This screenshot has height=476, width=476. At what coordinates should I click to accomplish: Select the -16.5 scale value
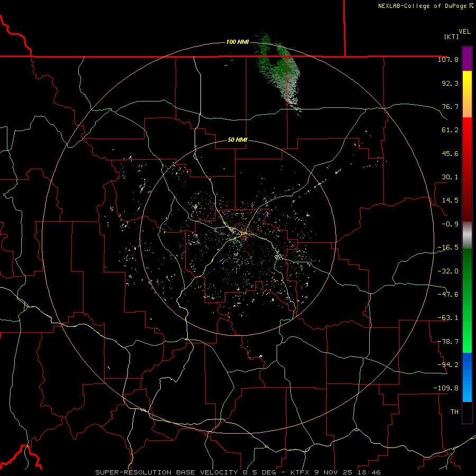tap(448, 248)
